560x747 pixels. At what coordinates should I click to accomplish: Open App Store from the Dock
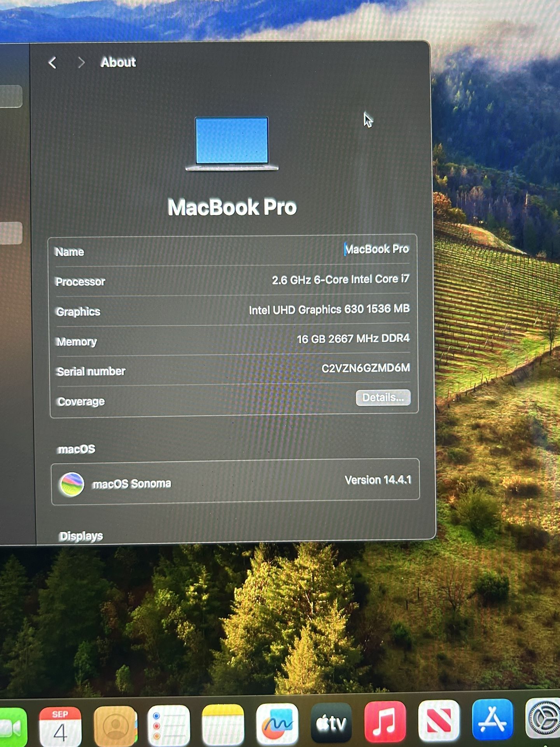[492, 719]
